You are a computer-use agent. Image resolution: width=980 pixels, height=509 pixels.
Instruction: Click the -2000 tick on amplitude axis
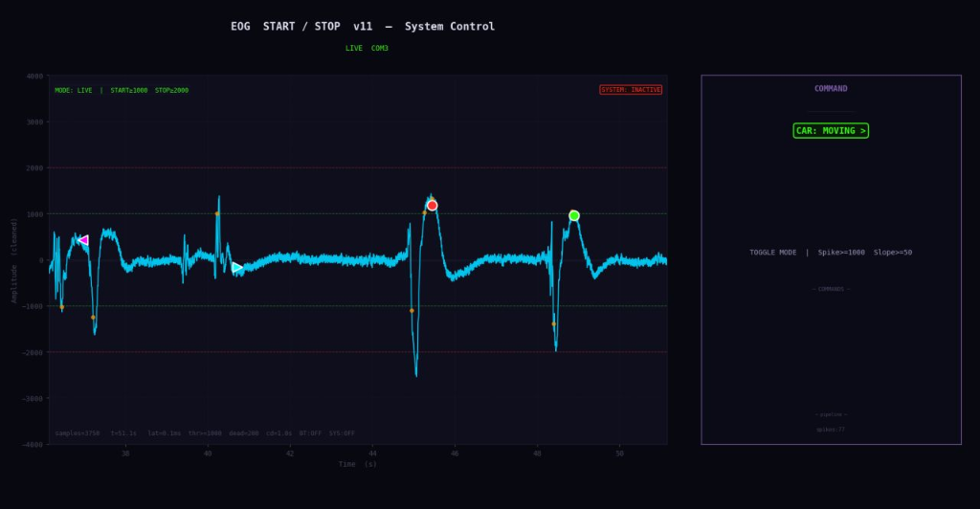[33, 353]
